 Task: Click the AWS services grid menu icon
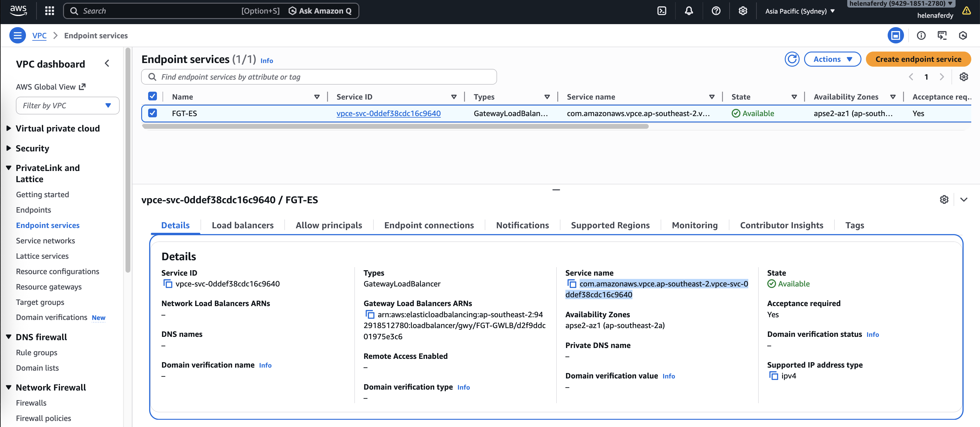pyautogui.click(x=49, y=11)
